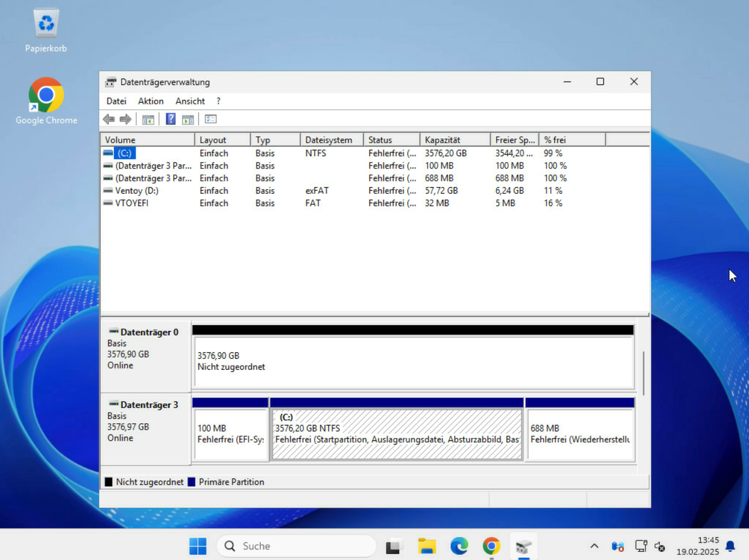Sort by Layout column header

coord(222,140)
